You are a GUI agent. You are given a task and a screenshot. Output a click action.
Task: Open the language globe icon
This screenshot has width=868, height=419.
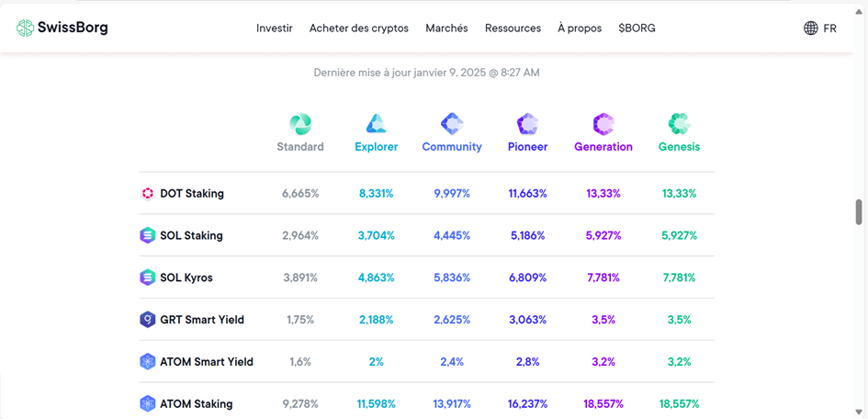tap(810, 28)
